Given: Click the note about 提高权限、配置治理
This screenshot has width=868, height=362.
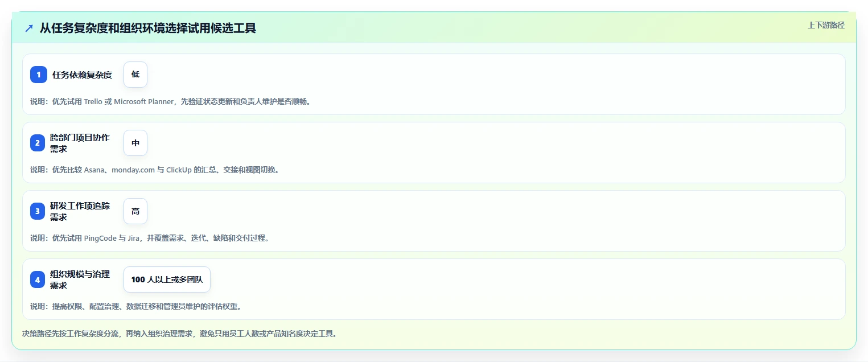Looking at the screenshot, I should [x=137, y=306].
